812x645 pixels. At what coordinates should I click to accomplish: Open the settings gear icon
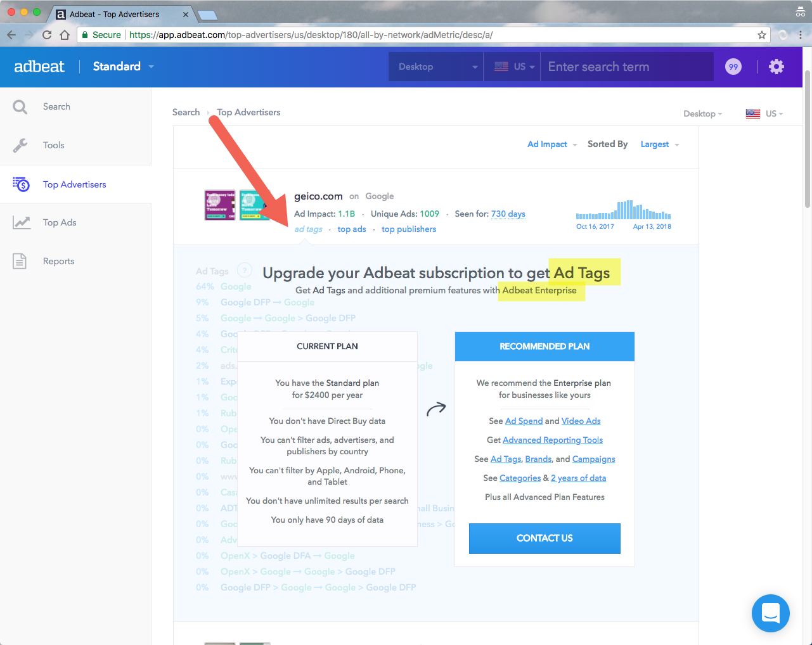point(777,67)
